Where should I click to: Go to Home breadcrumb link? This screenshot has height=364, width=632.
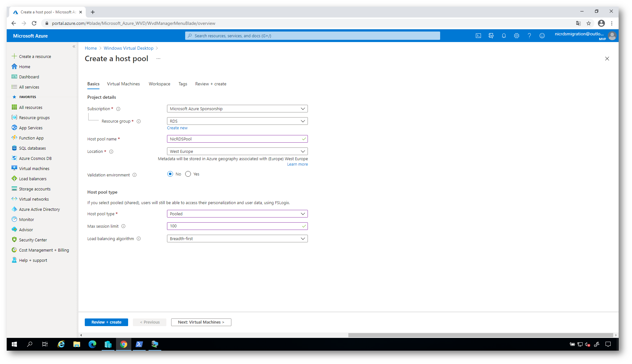coord(91,48)
